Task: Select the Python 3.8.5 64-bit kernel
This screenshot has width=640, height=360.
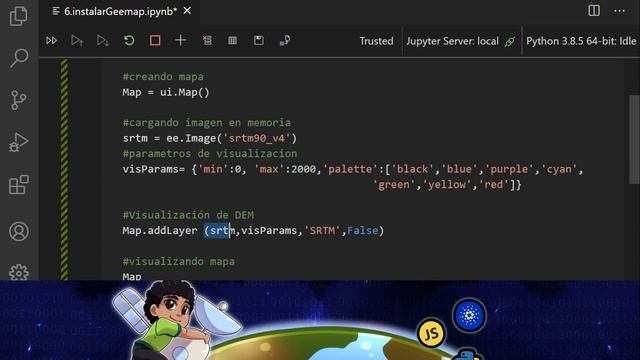Action: click(x=581, y=41)
